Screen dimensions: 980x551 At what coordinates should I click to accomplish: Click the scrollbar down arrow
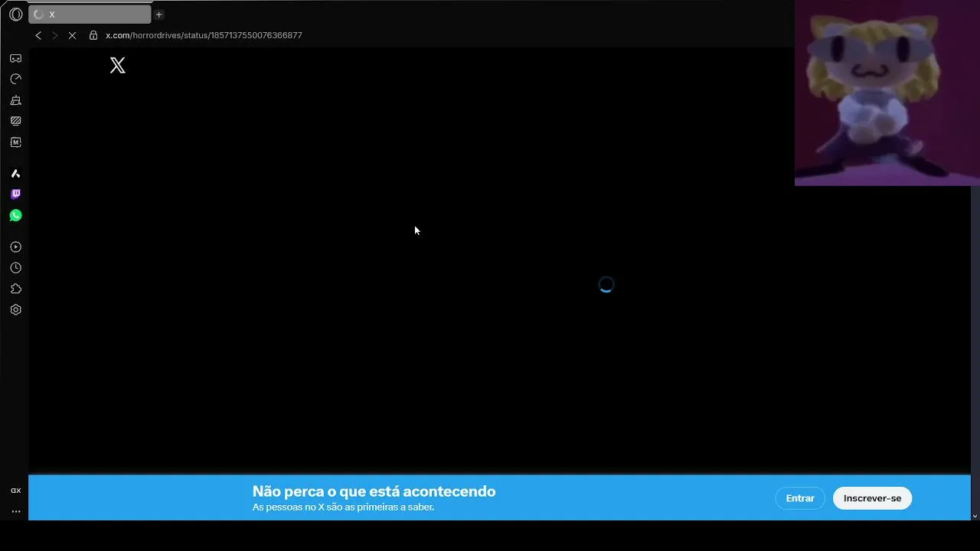tap(975, 516)
